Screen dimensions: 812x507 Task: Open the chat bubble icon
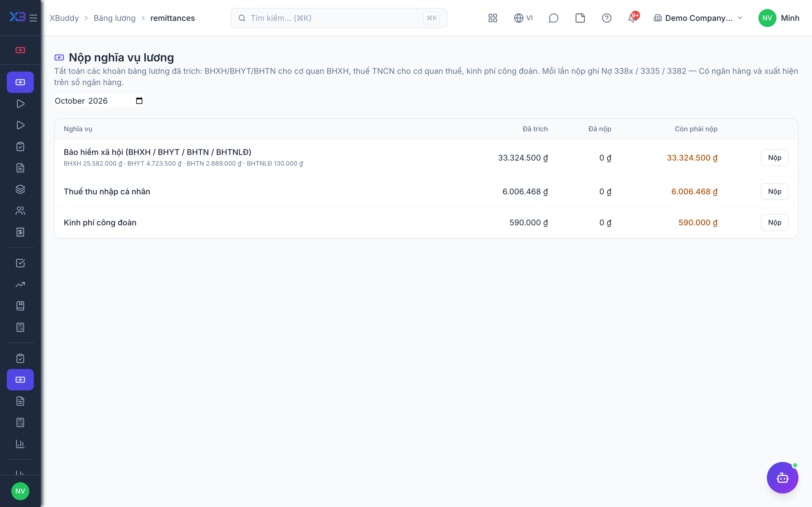coord(553,18)
